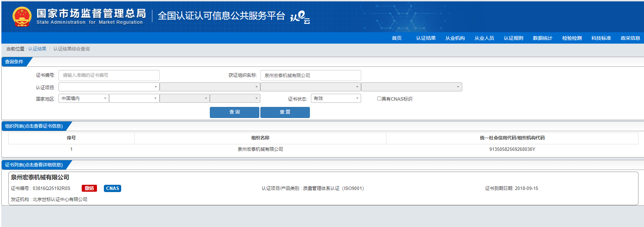Open the third 国家地区 dropdown

tap(185, 98)
